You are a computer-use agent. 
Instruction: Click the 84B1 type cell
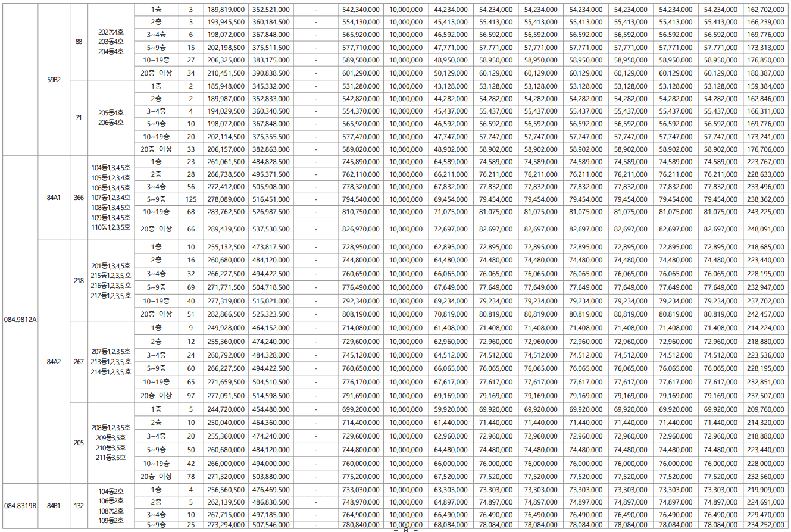click(54, 505)
